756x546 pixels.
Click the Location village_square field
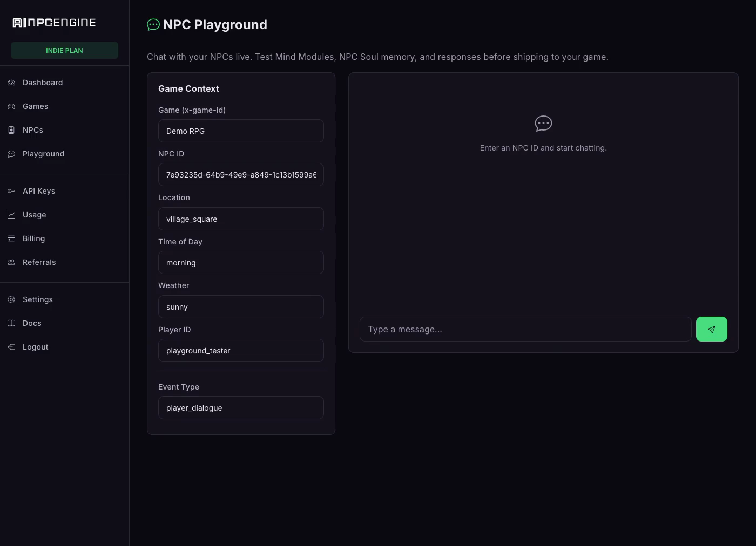coord(241,219)
